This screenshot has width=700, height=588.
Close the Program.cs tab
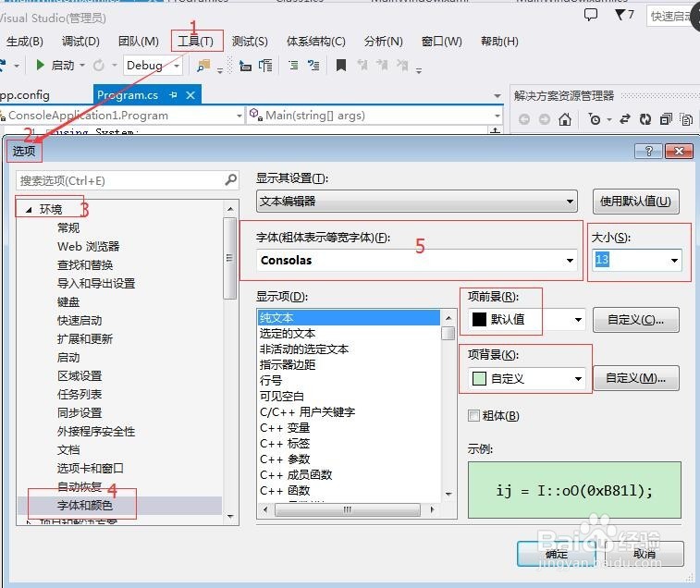(190, 95)
